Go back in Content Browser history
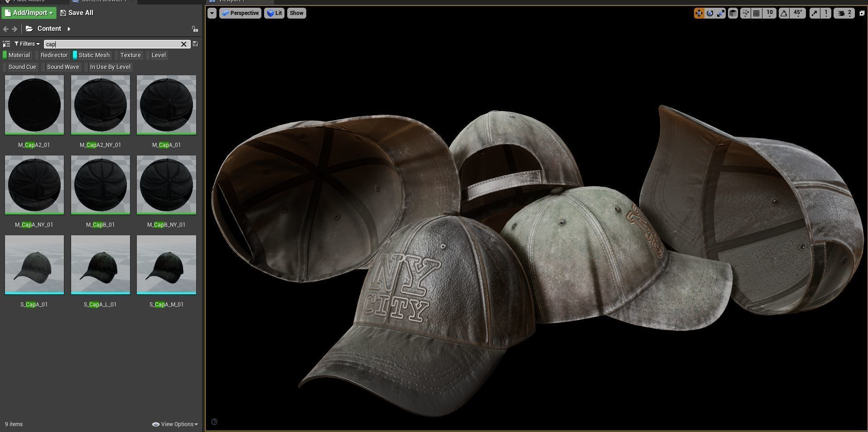Image resolution: width=868 pixels, height=432 pixels. (5, 29)
